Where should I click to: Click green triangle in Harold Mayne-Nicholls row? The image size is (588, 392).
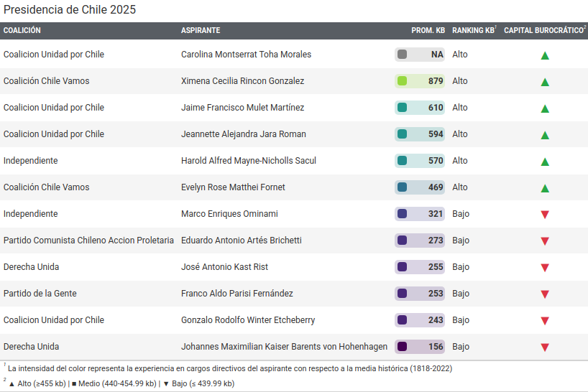pyautogui.click(x=545, y=162)
